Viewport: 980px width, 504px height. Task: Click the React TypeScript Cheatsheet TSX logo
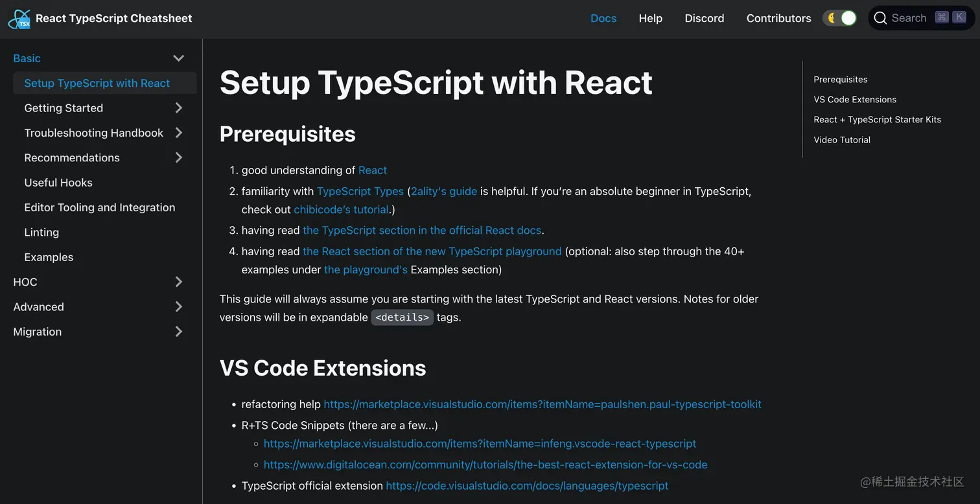19,19
